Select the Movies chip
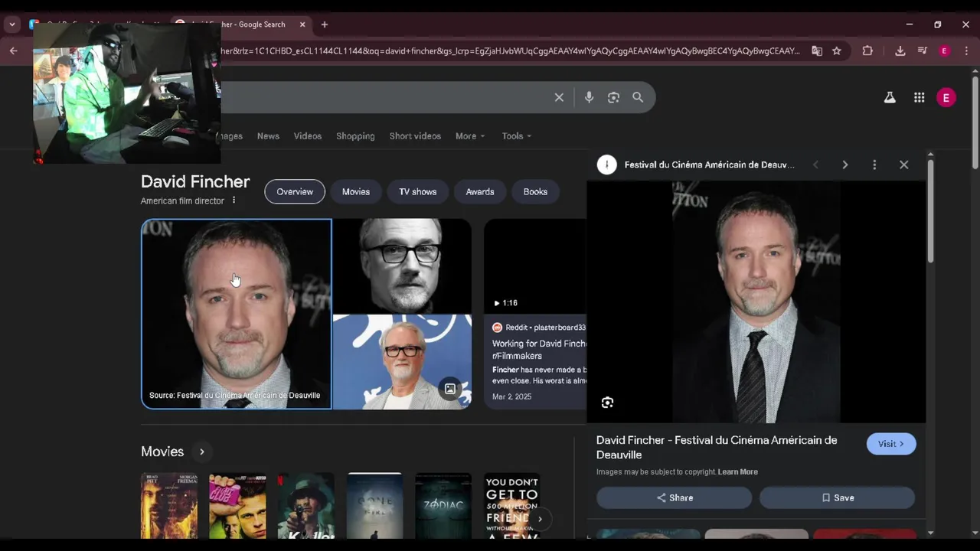 [356, 192]
